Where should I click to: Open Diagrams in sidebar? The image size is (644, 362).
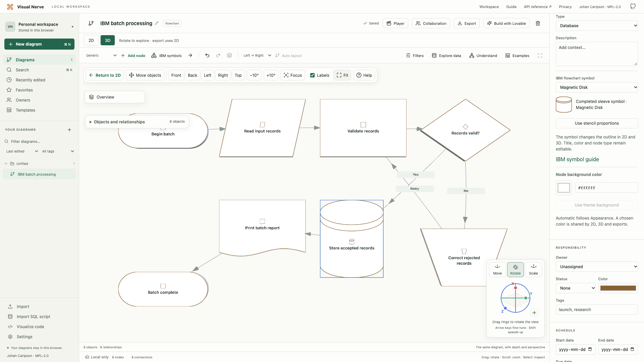tap(40, 60)
